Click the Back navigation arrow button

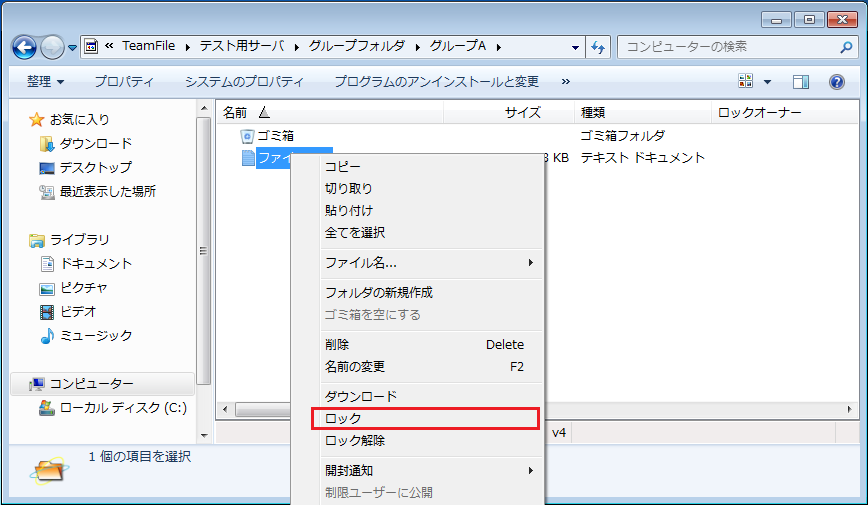(x=25, y=47)
